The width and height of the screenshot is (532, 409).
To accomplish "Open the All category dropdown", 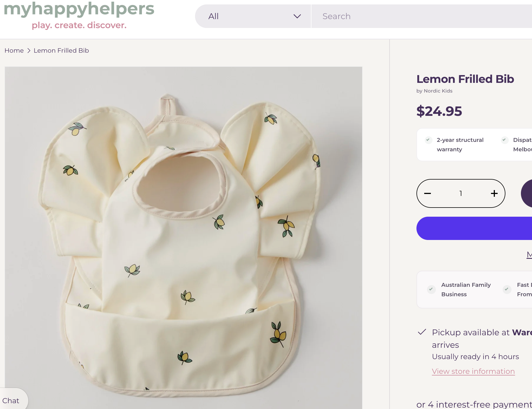I will tap(253, 16).
